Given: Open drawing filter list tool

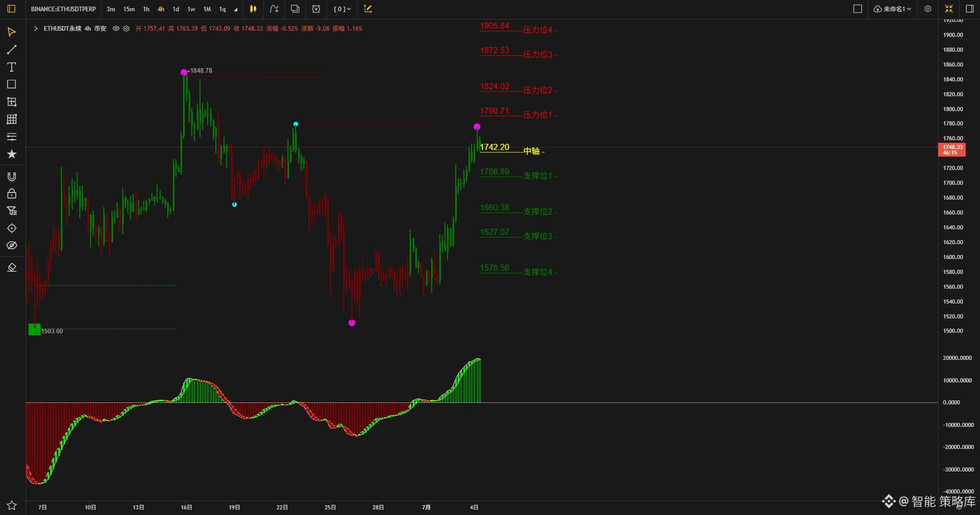Looking at the screenshot, I should [x=12, y=211].
